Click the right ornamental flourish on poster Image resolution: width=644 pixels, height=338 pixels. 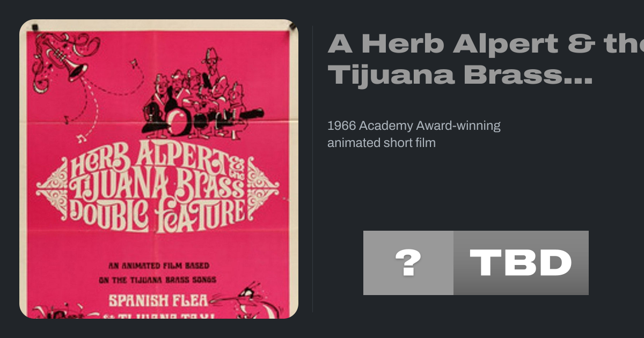point(263,188)
